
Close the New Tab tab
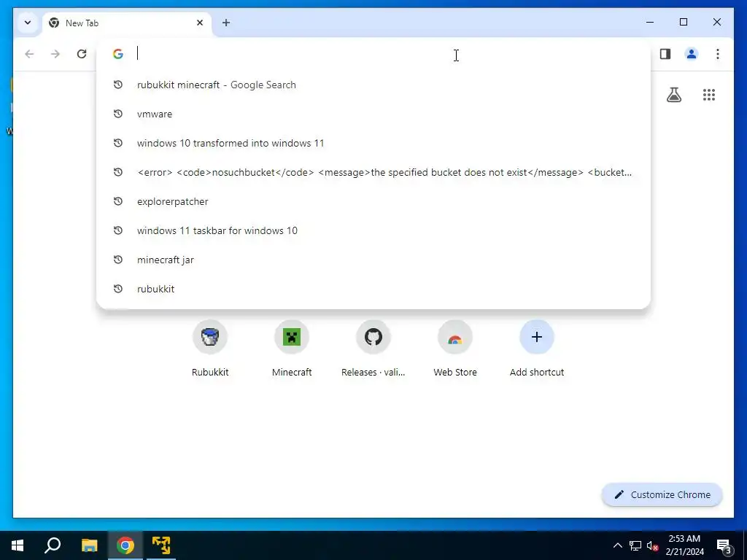tap(200, 23)
